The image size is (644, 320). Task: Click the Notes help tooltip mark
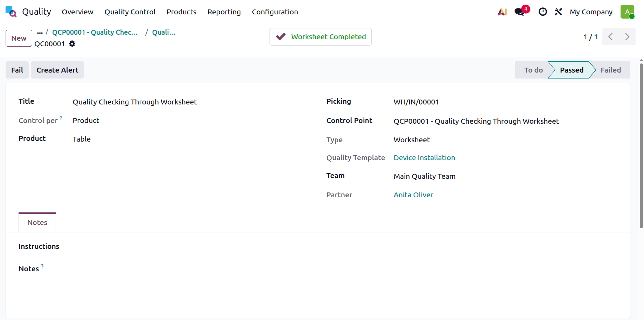pos(42,266)
